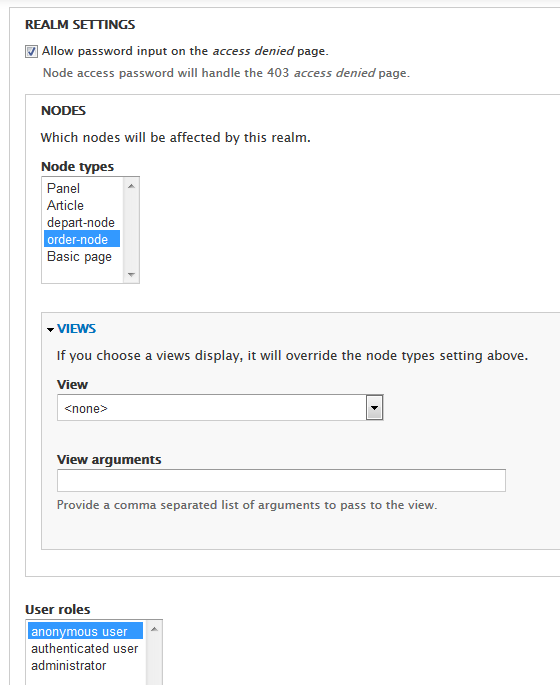
Task: Click User roles list scroll up arrow
Action: pos(154,629)
